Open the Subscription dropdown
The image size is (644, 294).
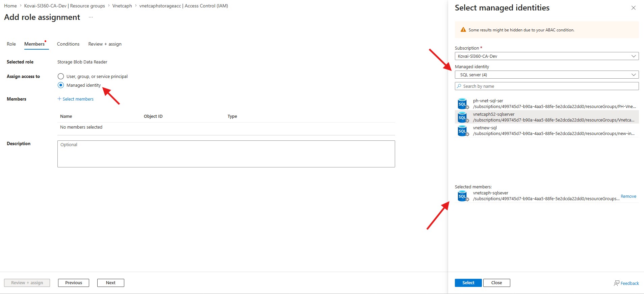click(547, 56)
